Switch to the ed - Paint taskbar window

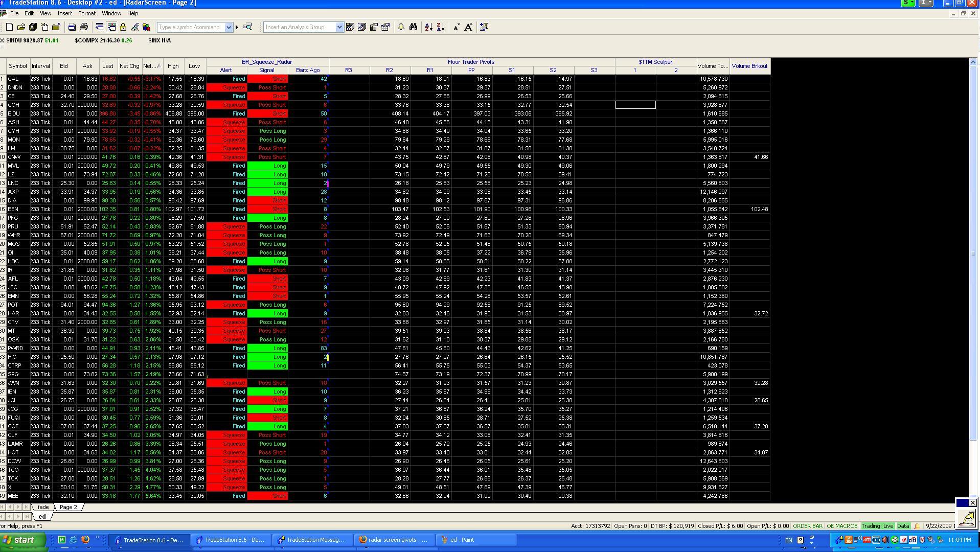coord(477,540)
